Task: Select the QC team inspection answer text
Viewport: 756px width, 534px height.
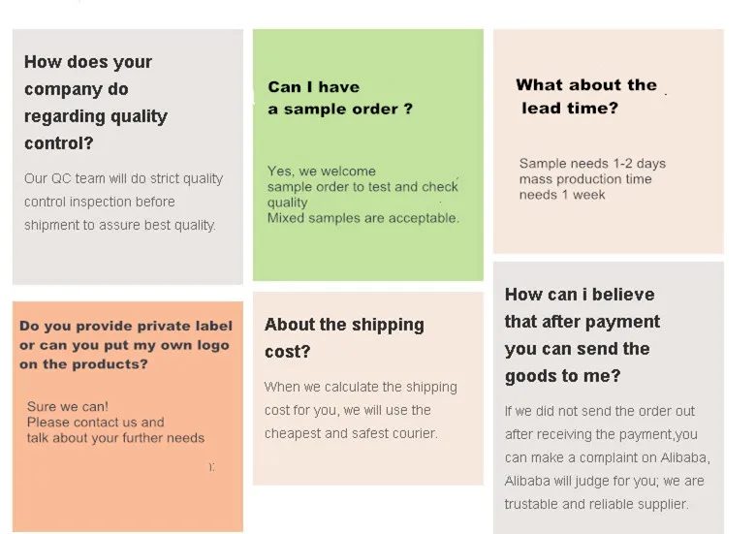Action: [x=123, y=202]
